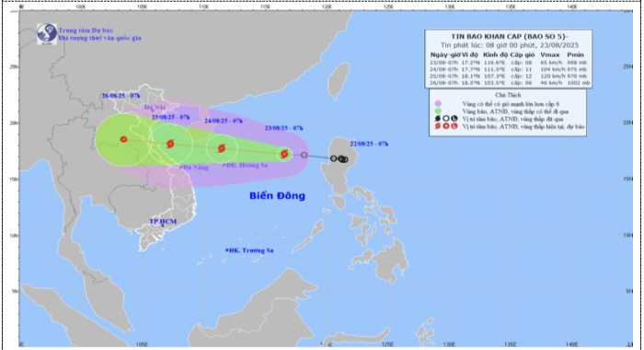Viewport: 644px width, 350px height.
Task: Click the red current/forecast position icons in legend
Action: (445, 126)
